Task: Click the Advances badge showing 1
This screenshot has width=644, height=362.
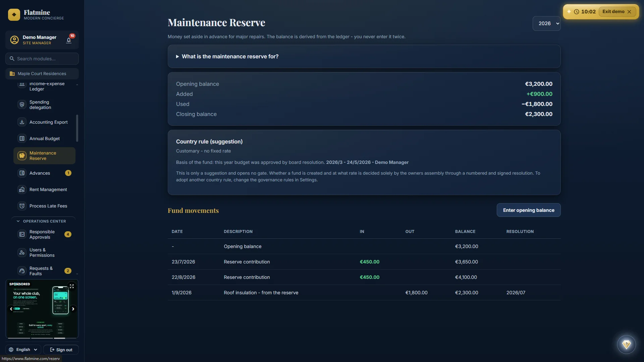Action: tap(68, 173)
